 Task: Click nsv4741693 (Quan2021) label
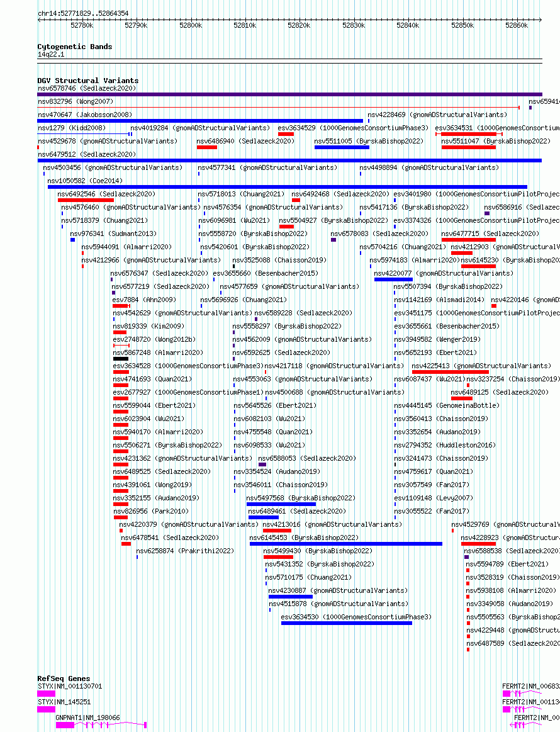(x=153, y=379)
